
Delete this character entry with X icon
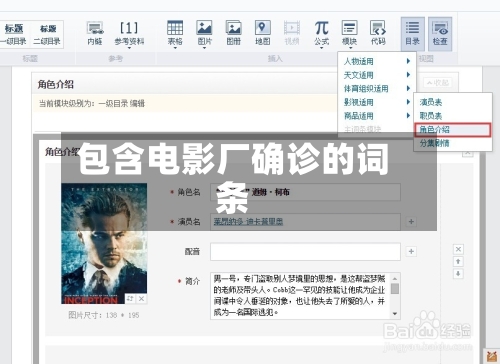[458, 249]
